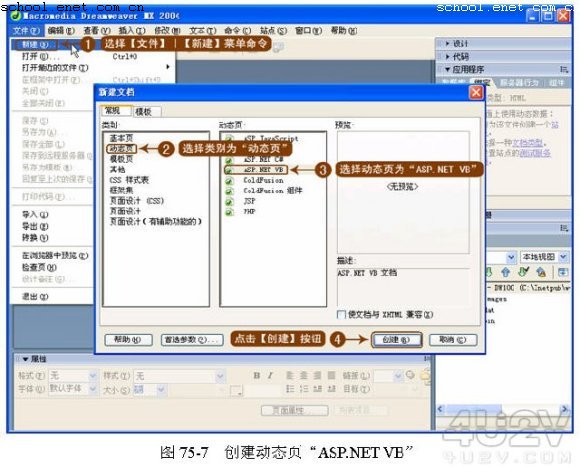Click the Check In files lock icon
Viewport: 580px width, 467px height.
click(x=541, y=273)
